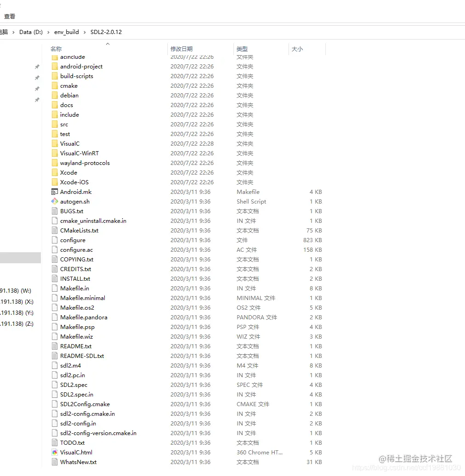Select the sdl2.m4 file name
The height and width of the screenshot is (476, 465).
coord(70,366)
